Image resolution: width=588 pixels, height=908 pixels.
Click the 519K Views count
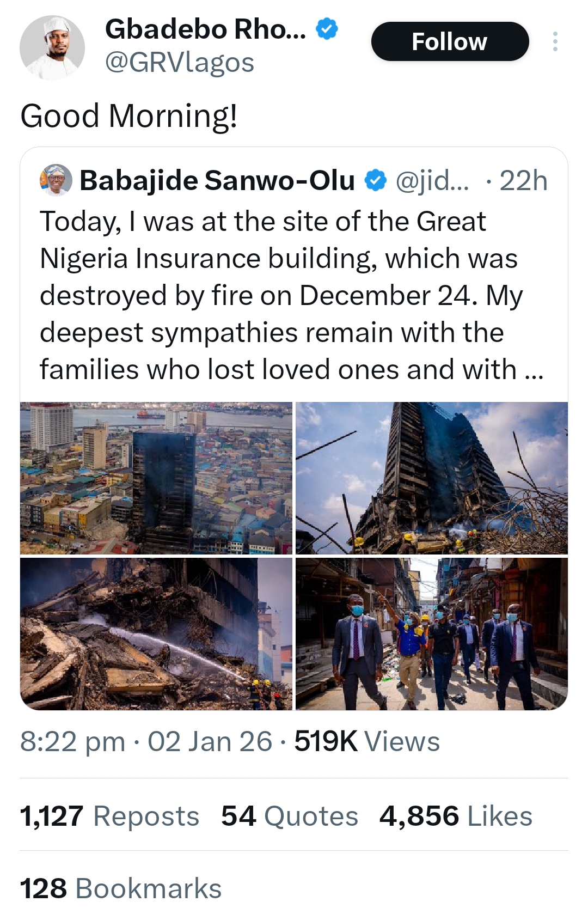366,741
